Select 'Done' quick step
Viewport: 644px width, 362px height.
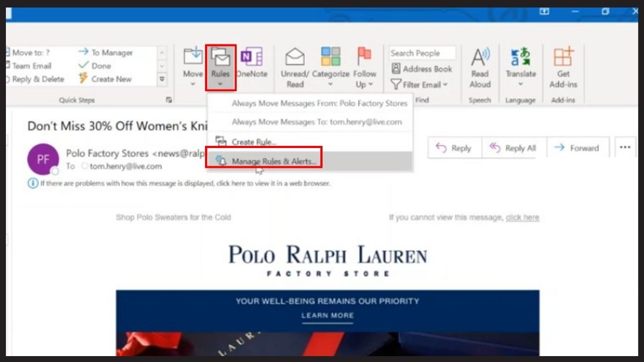point(95,65)
